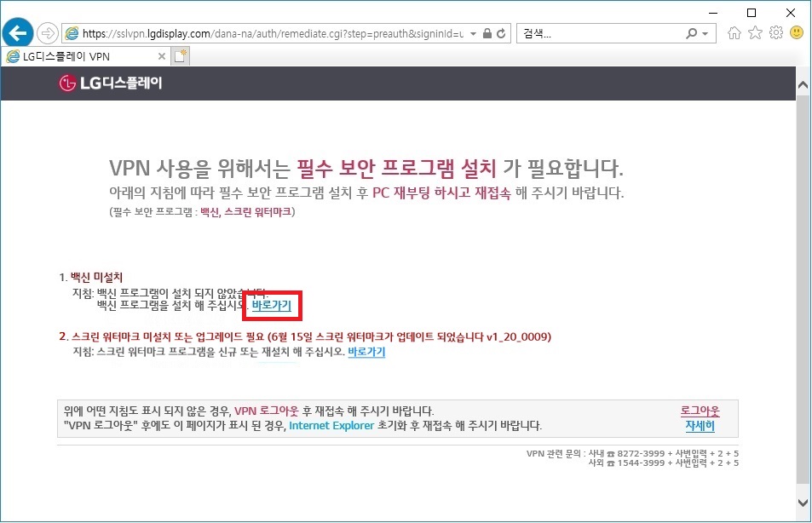Click the '(필수 보안 프로그램 : 백신, 스크린 워터마크)' note
The width and height of the screenshot is (812, 523).
pos(202,212)
